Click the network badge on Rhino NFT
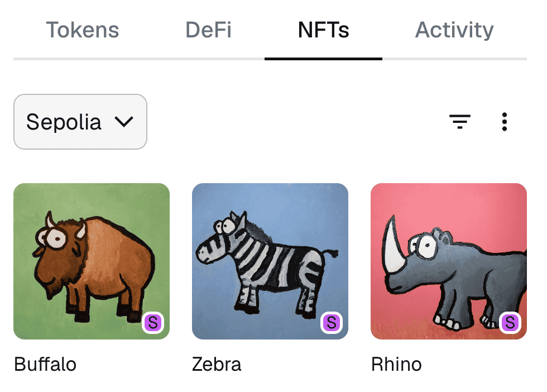 pyautogui.click(x=510, y=323)
